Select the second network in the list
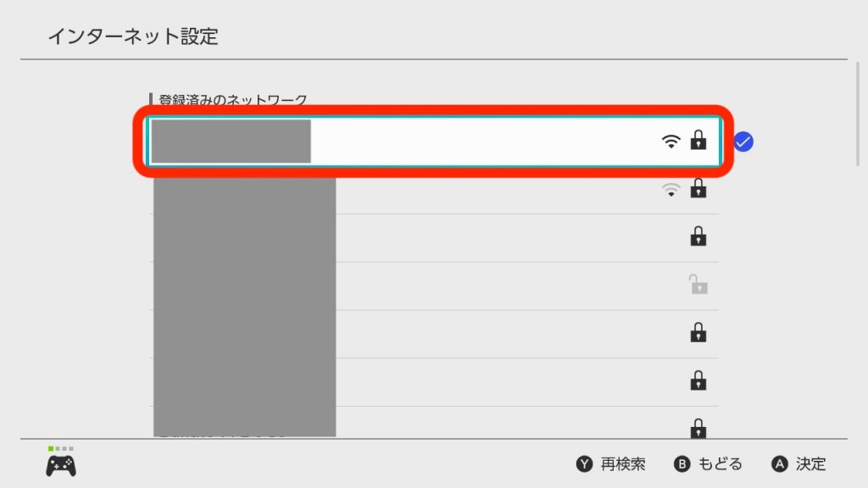868x488 pixels. [x=434, y=190]
